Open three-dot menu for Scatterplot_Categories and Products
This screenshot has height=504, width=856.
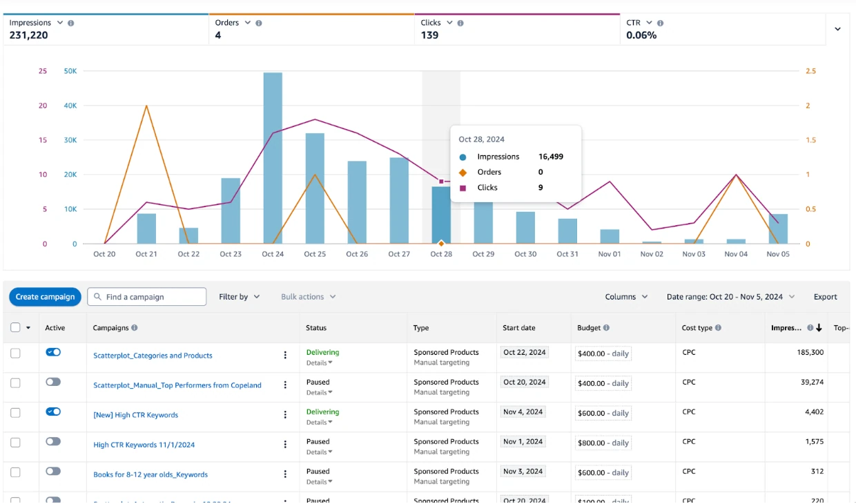pyautogui.click(x=285, y=356)
